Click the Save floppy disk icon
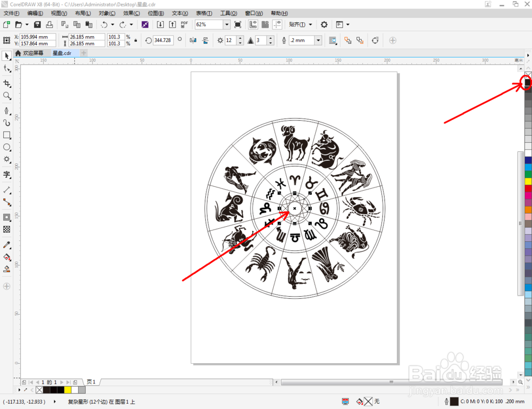This screenshot has height=409, width=532. 37,24
